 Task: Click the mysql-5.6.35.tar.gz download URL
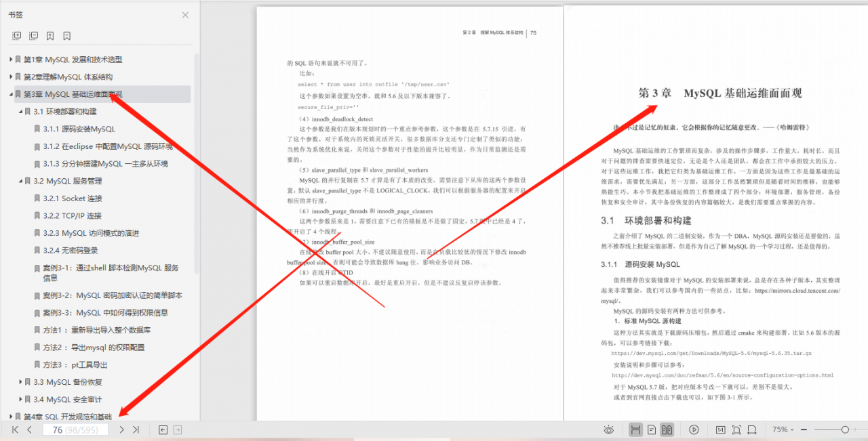click(711, 353)
